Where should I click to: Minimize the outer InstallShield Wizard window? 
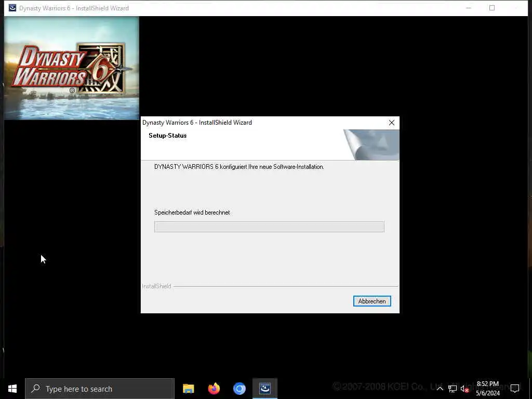click(469, 8)
